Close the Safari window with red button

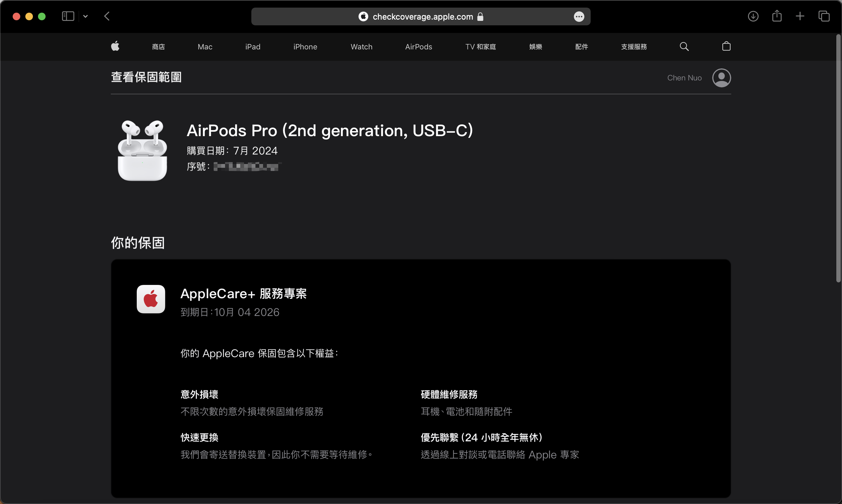16,16
